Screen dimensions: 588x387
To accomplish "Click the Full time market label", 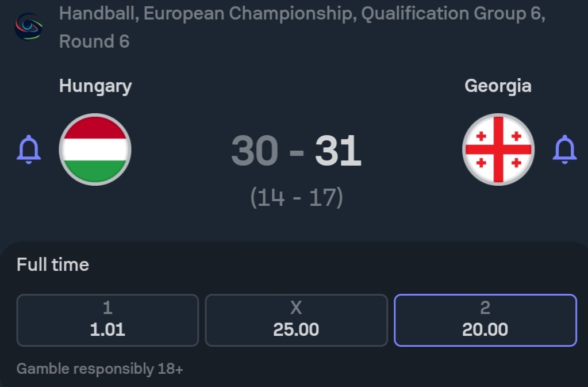I will click(x=53, y=265).
